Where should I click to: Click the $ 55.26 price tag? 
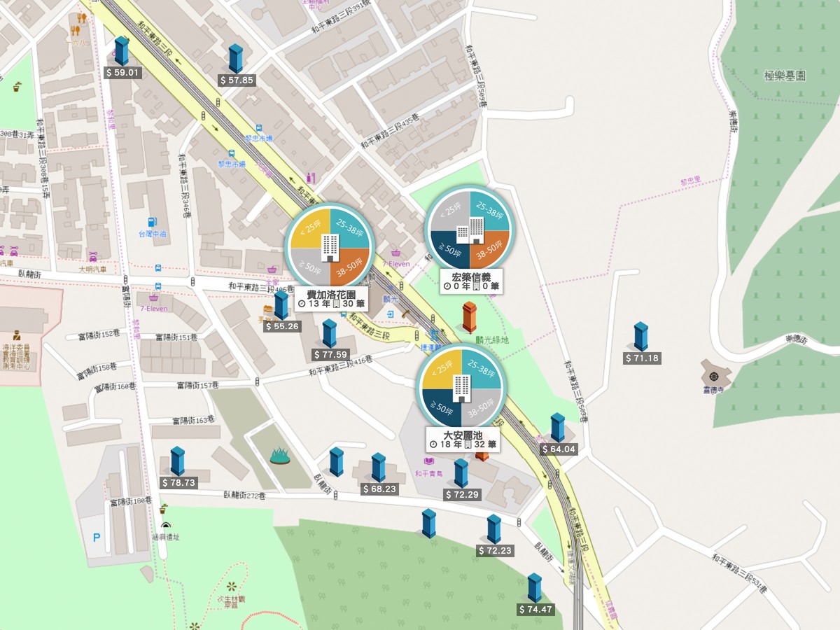click(281, 327)
